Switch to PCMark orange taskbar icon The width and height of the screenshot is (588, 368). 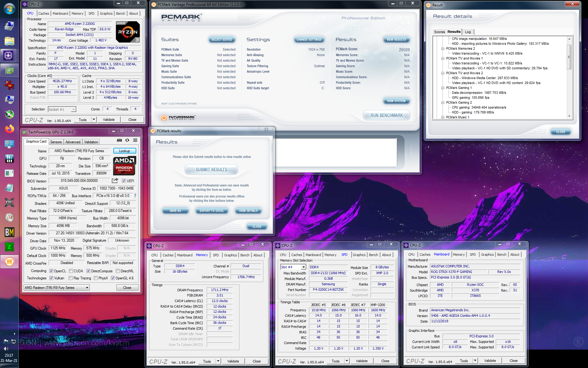click(x=9, y=262)
